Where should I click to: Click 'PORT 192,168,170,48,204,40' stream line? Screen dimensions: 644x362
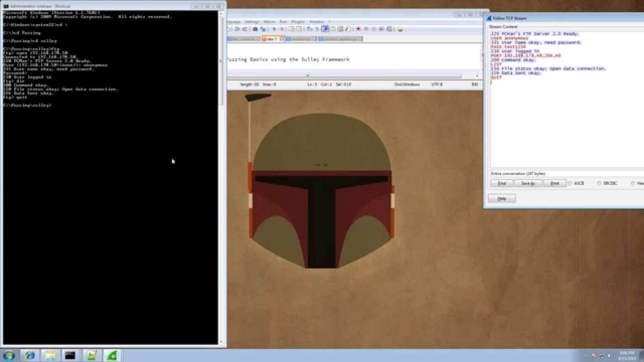pyautogui.click(x=526, y=55)
